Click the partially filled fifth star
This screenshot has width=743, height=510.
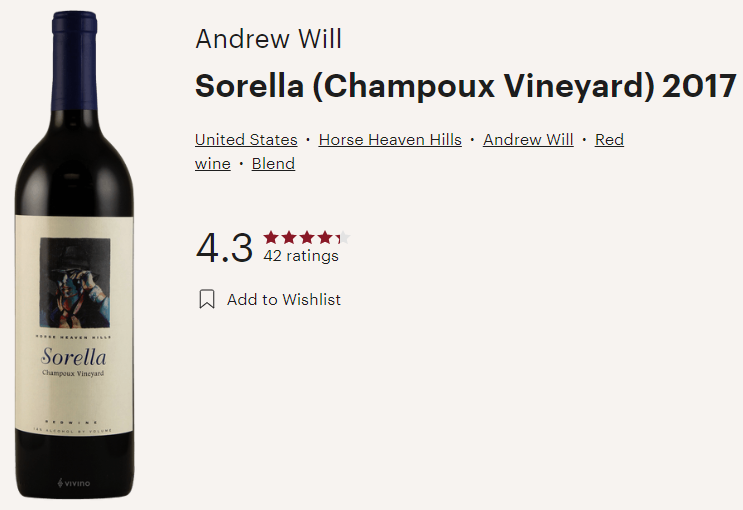click(342, 238)
